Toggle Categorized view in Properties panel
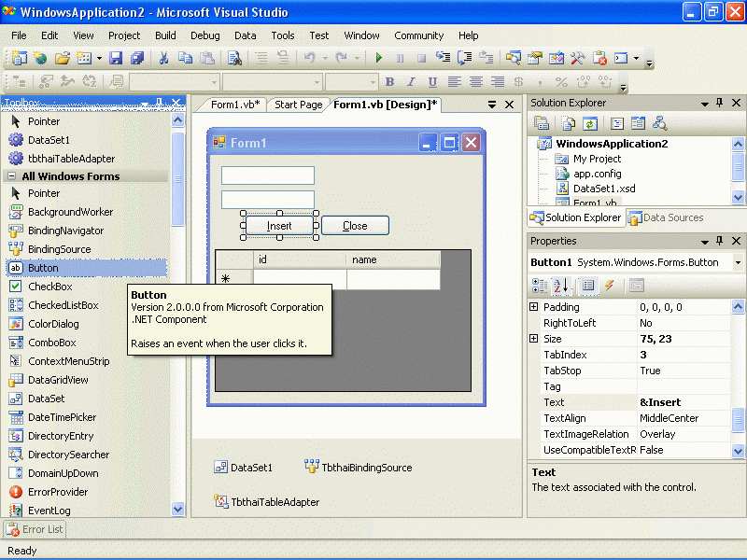The height and width of the screenshot is (560, 747). [541, 286]
